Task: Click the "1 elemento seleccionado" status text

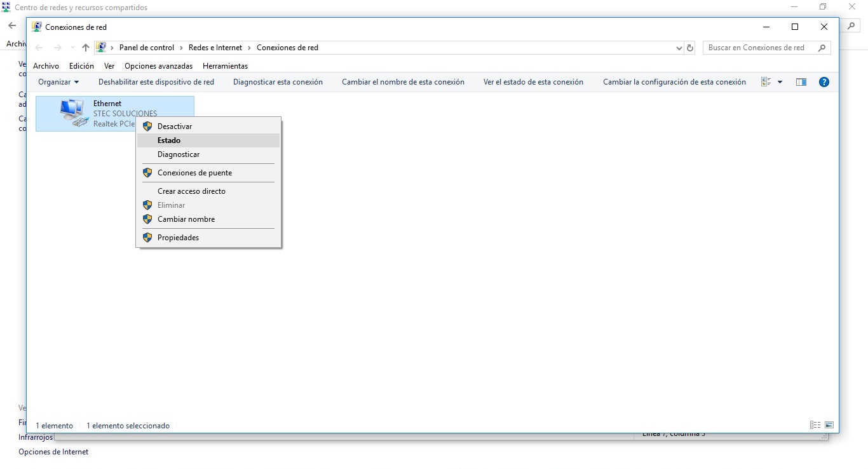Action: pos(128,426)
